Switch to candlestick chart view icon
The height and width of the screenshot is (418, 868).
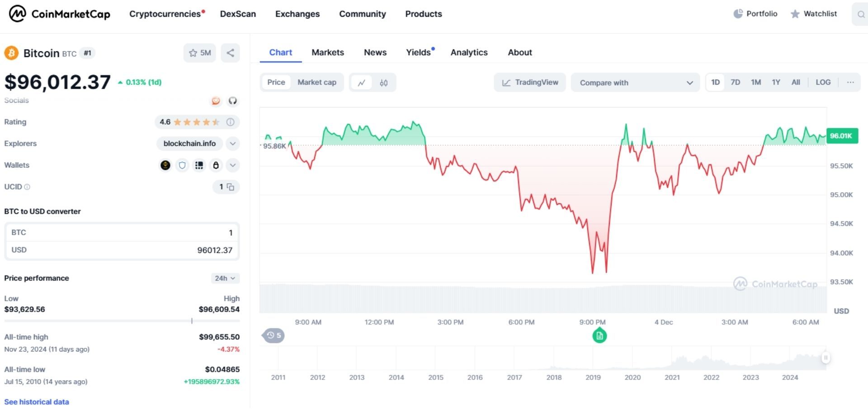(x=383, y=83)
